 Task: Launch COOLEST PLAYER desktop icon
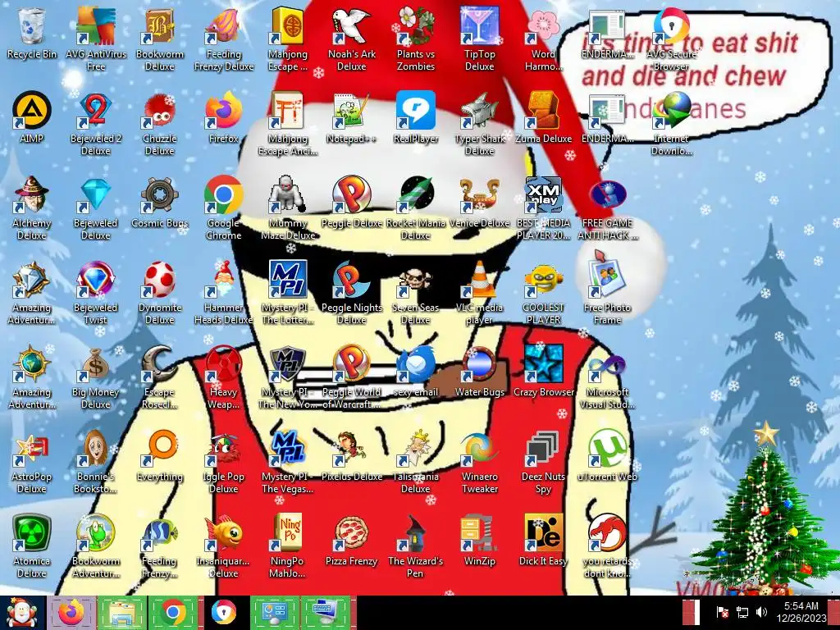click(543, 293)
